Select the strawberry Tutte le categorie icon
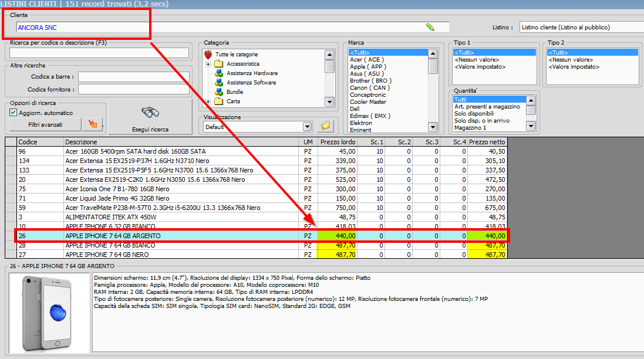Viewport: 644px width, 359px height. pos(208,54)
